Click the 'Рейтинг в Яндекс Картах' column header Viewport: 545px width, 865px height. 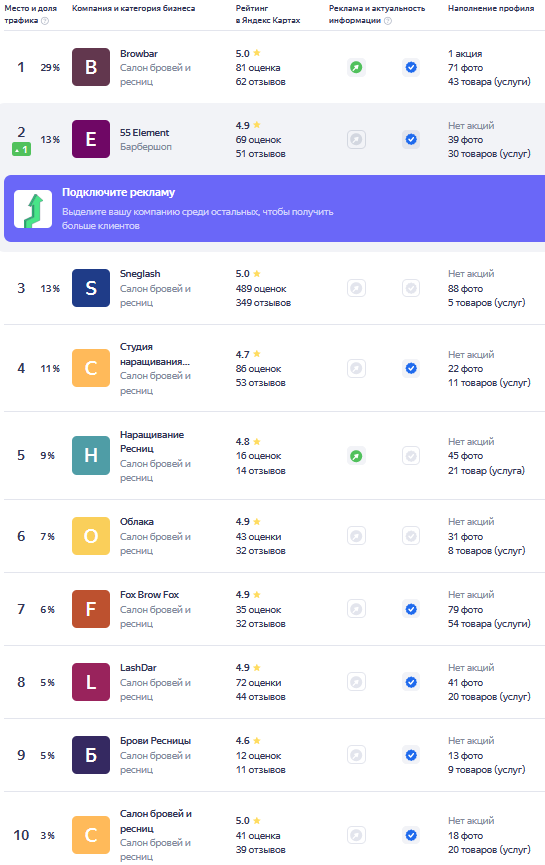pyautogui.click(x=268, y=14)
